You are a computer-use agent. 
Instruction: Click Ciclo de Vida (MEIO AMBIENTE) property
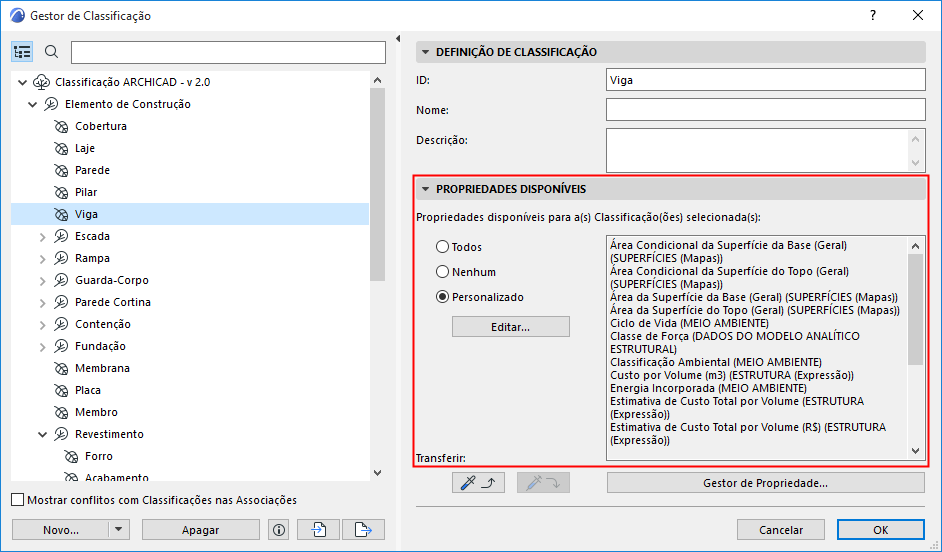pyautogui.click(x=689, y=323)
